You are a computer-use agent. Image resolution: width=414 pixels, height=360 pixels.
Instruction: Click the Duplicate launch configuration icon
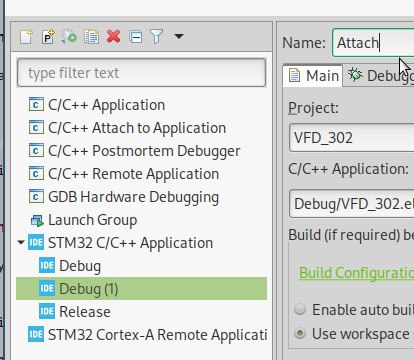pyautogui.click(x=91, y=36)
